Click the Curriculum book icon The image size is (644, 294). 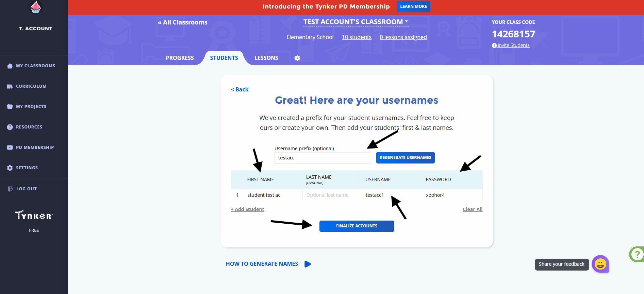10,86
